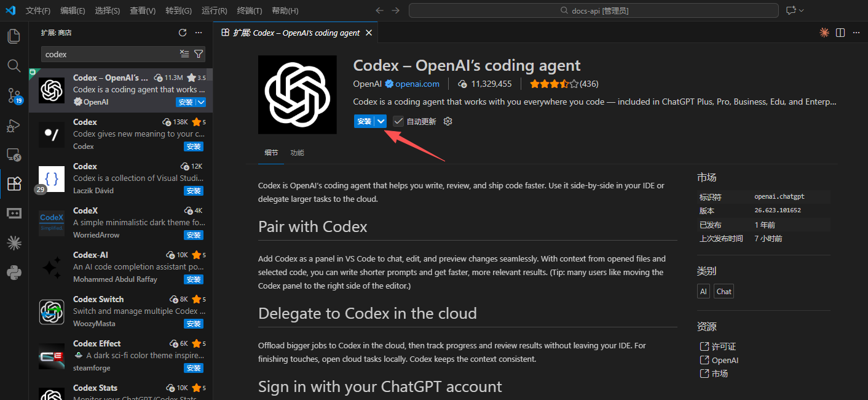Toggle split editor layout icon

tap(840, 33)
